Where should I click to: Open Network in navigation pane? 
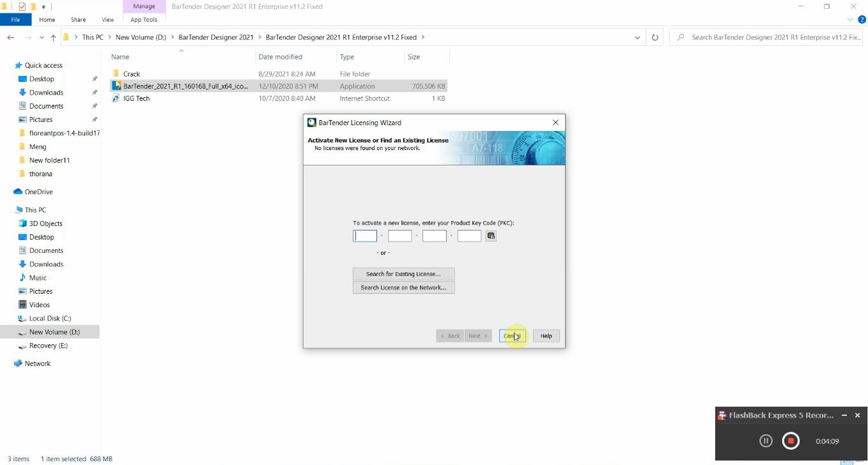pos(37,363)
